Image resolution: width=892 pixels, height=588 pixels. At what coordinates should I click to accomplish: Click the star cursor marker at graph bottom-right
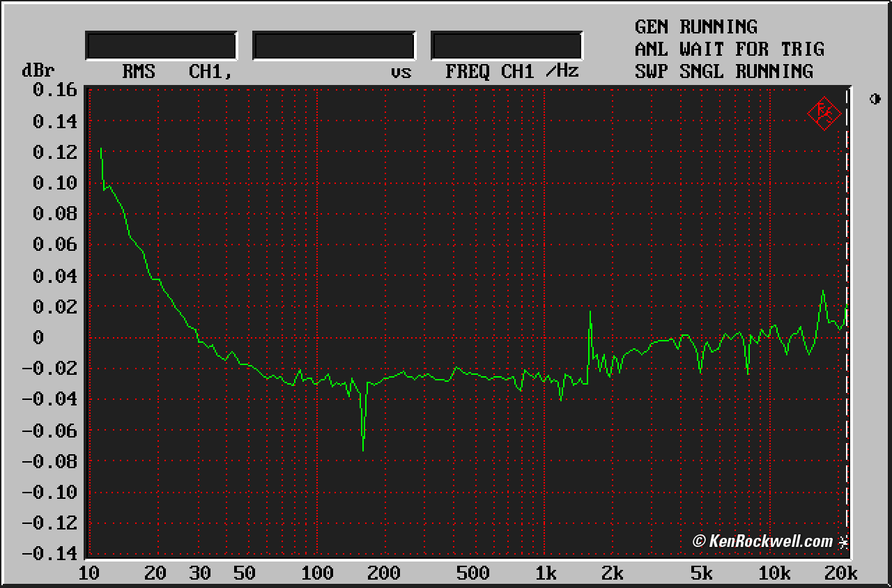coord(843,543)
